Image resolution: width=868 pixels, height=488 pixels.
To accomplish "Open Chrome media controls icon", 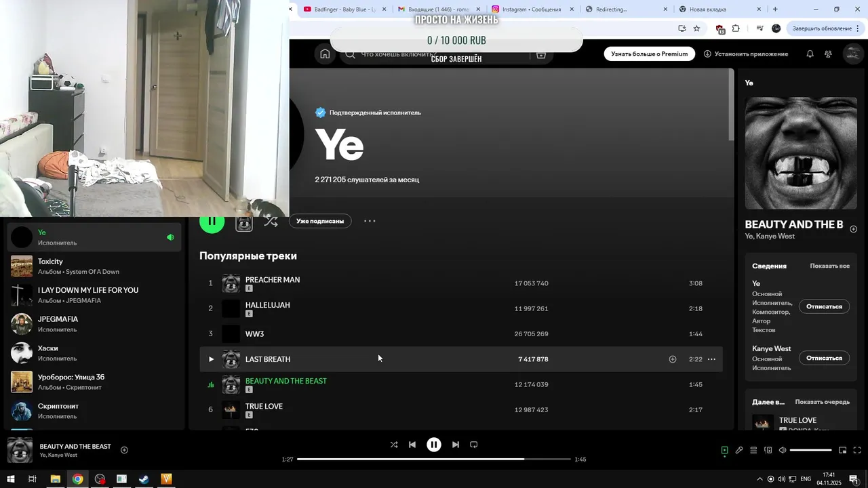I will pyautogui.click(x=759, y=28).
